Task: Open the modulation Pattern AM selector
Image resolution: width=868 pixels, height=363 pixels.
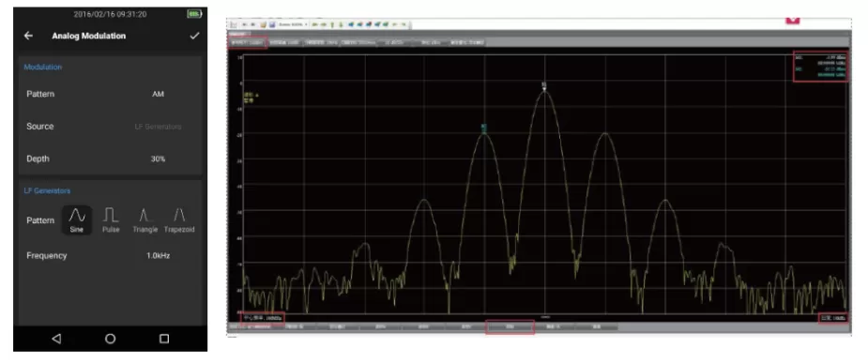Action: click(111, 94)
